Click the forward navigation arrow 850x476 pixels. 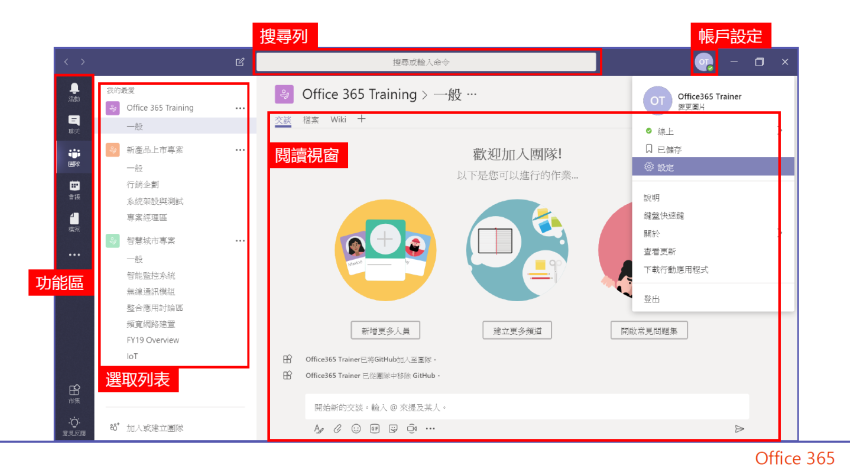83,62
